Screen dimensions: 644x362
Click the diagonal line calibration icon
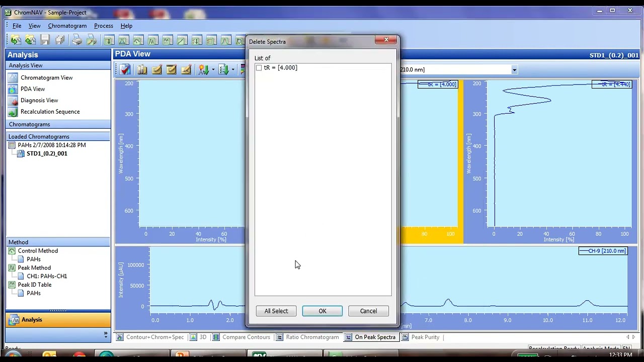click(x=182, y=40)
